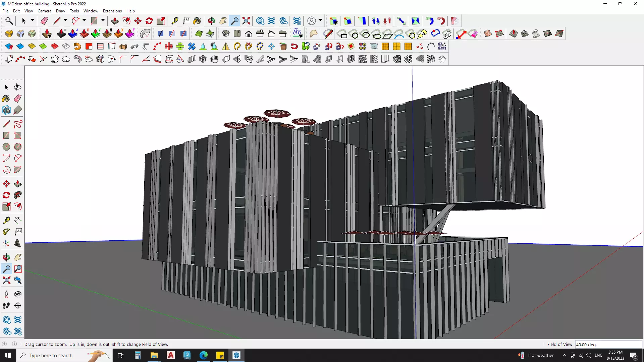Select the Follow Me tool
644x362 pixels.
pyautogui.click(x=18, y=195)
